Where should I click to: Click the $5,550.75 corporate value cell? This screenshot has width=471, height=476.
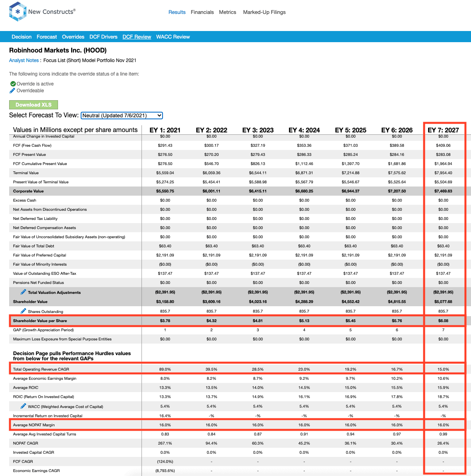tap(165, 191)
